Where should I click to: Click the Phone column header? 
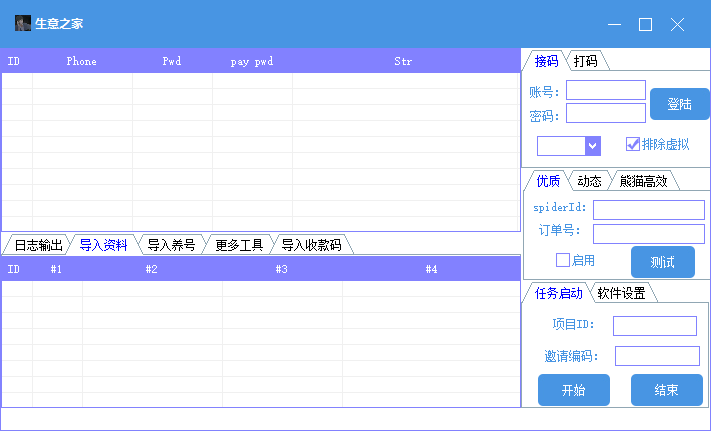click(x=82, y=61)
